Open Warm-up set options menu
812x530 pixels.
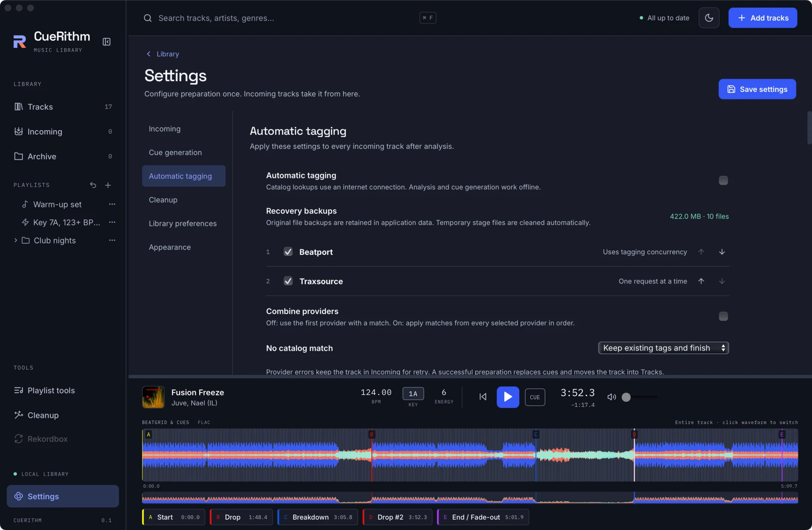click(112, 204)
